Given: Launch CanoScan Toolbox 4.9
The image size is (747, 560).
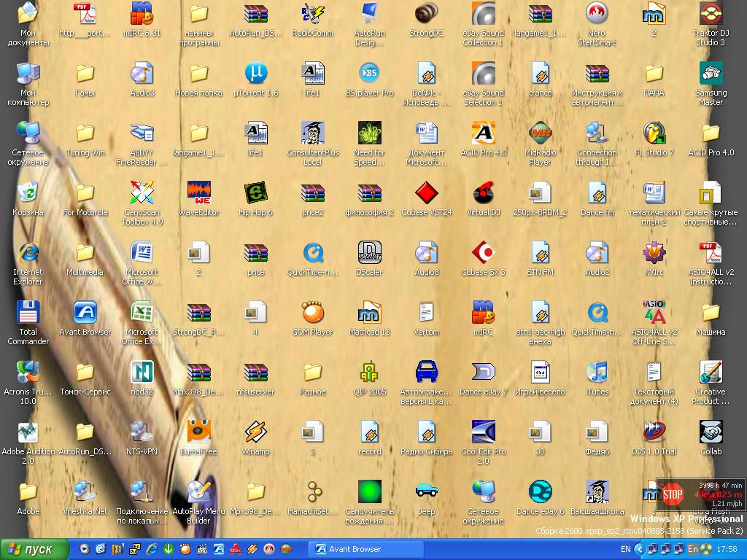Looking at the screenshot, I should click(x=142, y=193).
